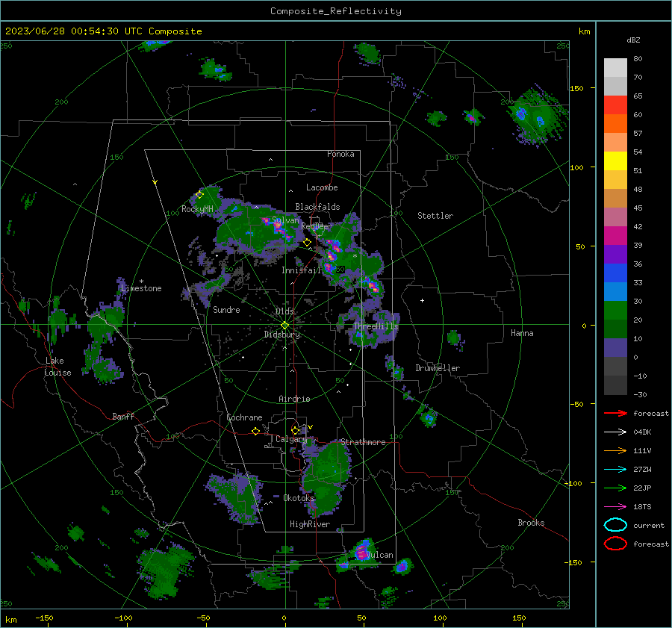672x628 pixels.
Task: Click the white asterisk marker above Limestone
Action: click(141, 282)
